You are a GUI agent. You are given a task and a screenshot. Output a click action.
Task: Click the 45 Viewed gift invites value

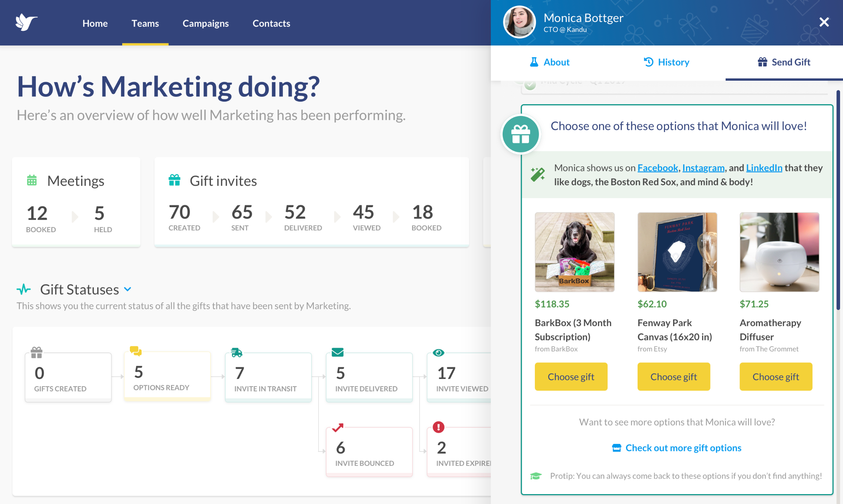pyautogui.click(x=364, y=212)
